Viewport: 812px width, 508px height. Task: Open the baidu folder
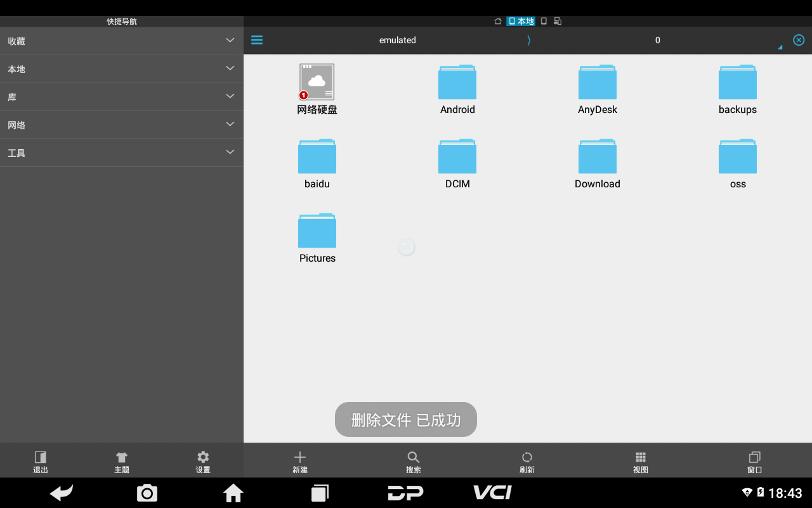coord(317,156)
